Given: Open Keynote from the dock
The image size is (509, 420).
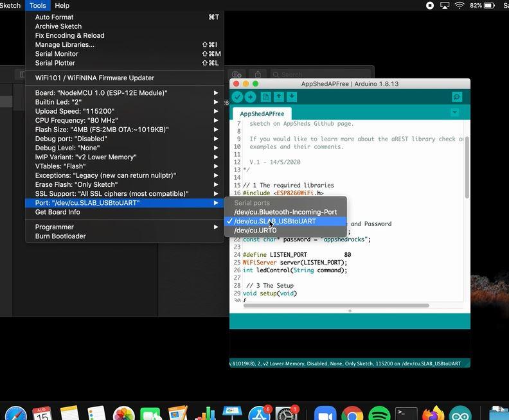Looking at the screenshot, I should (232, 413).
